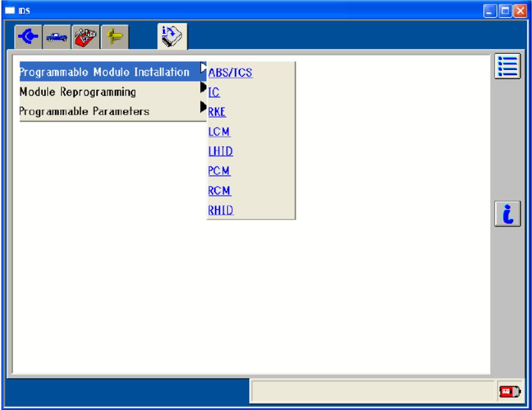Screen dimensions: 532x410
Task: Select Programmable Module Installation menu item
Action: [113, 72]
